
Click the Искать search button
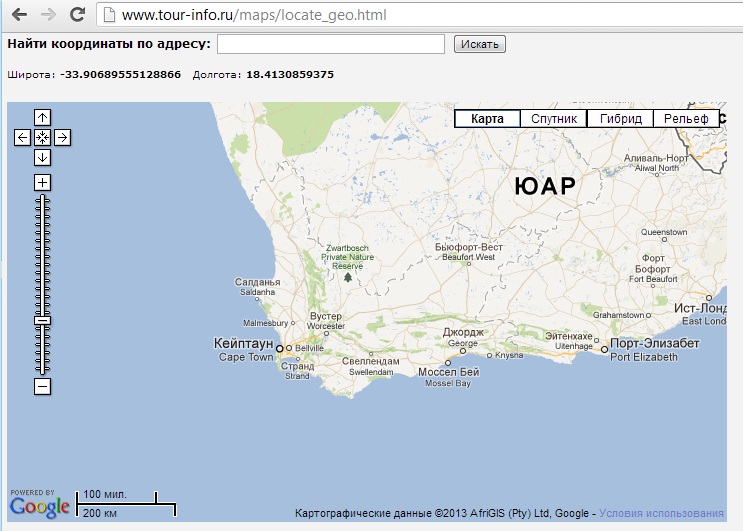pyautogui.click(x=480, y=44)
